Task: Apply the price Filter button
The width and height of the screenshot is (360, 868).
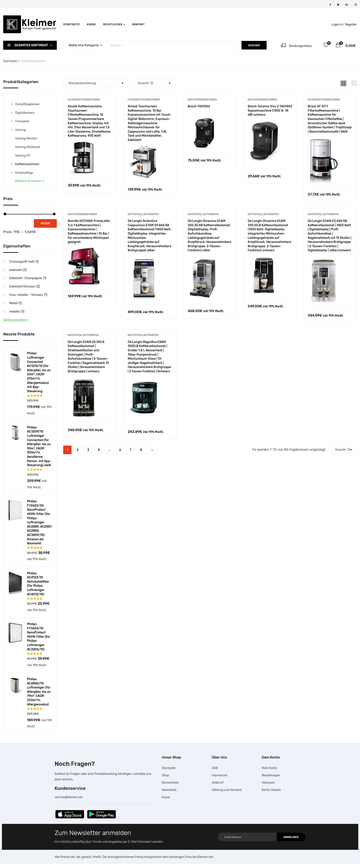Action: 45,223
